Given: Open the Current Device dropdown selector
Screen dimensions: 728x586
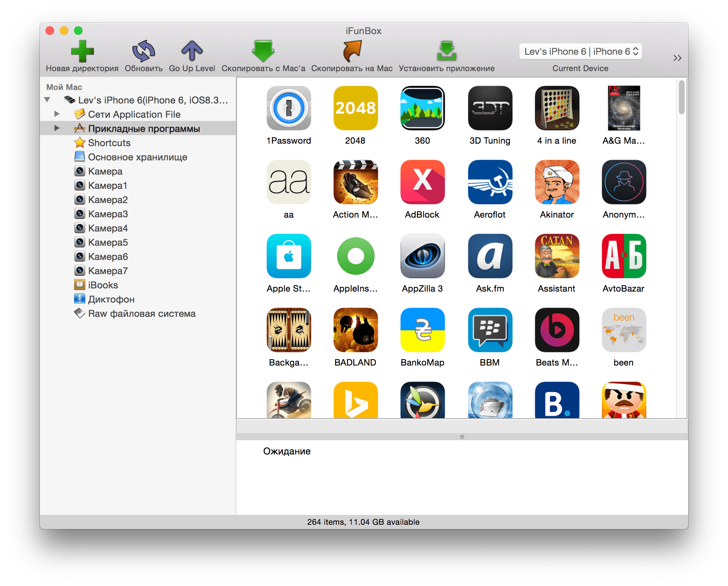Looking at the screenshot, I should pos(580,52).
